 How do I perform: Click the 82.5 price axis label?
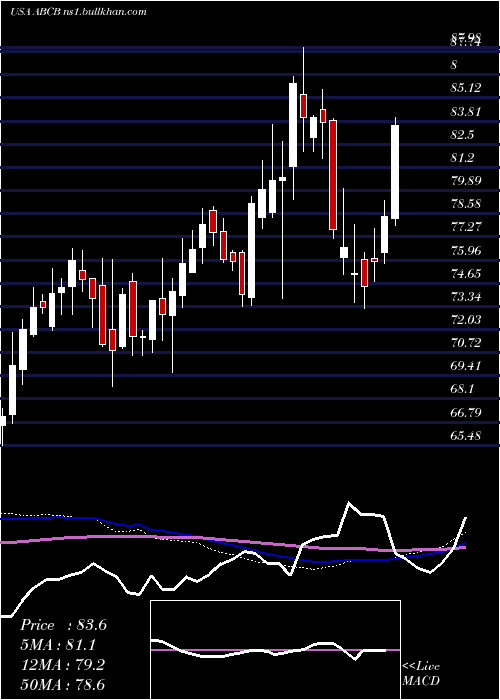click(x=462, y=134)
